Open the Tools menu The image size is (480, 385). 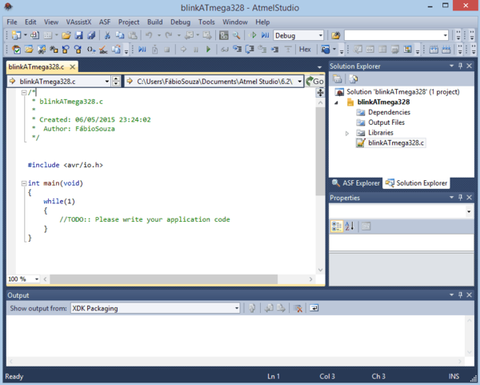coord(207,22)
